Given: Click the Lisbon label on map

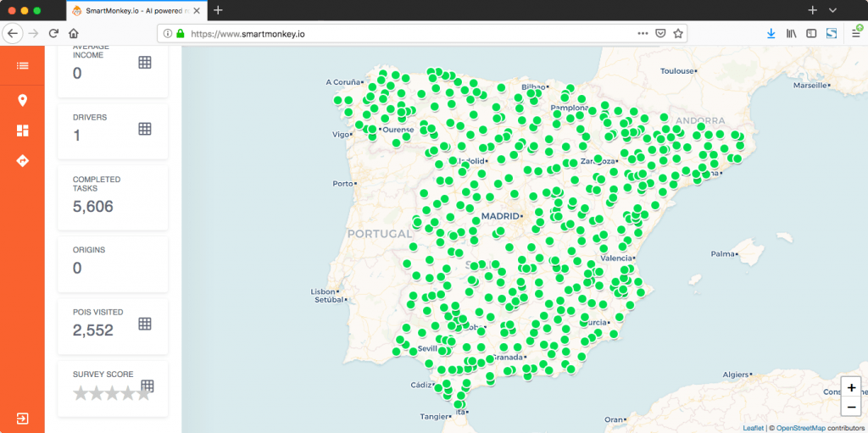Looking at the screenshot, I should tap(323, 291).
